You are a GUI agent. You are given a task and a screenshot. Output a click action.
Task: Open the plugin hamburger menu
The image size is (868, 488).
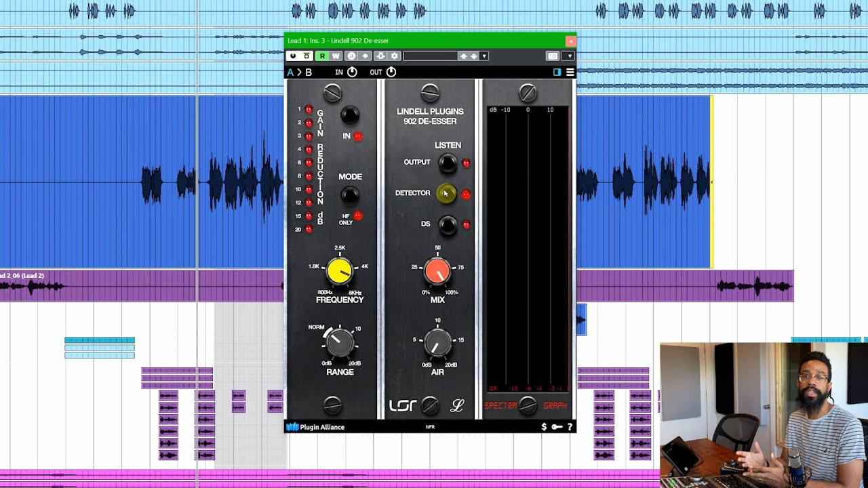(570, 72)
